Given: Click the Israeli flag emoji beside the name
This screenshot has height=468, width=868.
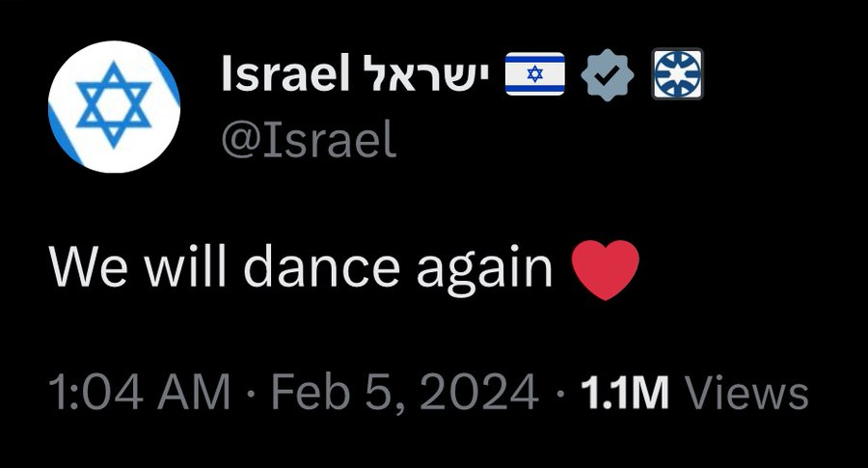Looking at the screenshot, I should tap(534, 76).
